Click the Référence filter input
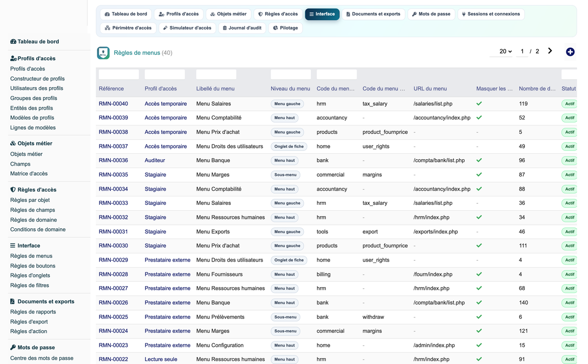The width and height of the screenshot is (588, 364). (x=119, y=74)
